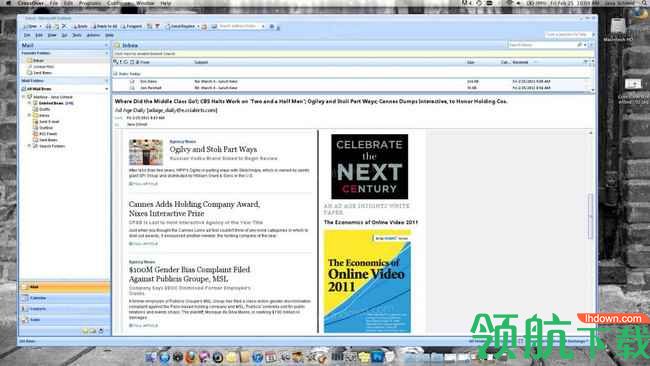Click Type a question for help box
The height and width of the screenshot is (366, 650).
[568, 34]
